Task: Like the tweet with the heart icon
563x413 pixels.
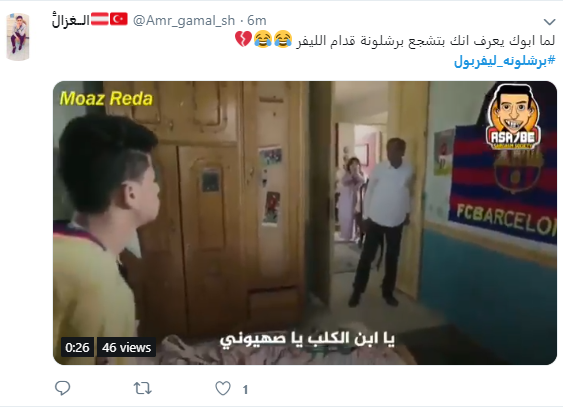Action: [223, 388]
